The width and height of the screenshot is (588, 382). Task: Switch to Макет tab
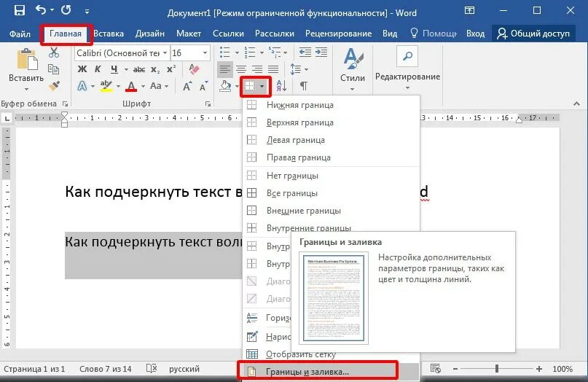[189, 34]
